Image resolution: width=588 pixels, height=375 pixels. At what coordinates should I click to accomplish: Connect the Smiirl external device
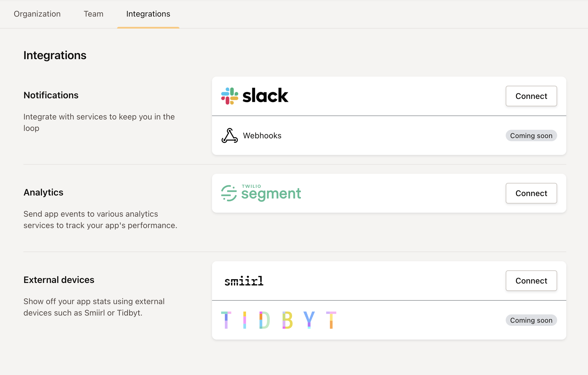pos(531,281)
